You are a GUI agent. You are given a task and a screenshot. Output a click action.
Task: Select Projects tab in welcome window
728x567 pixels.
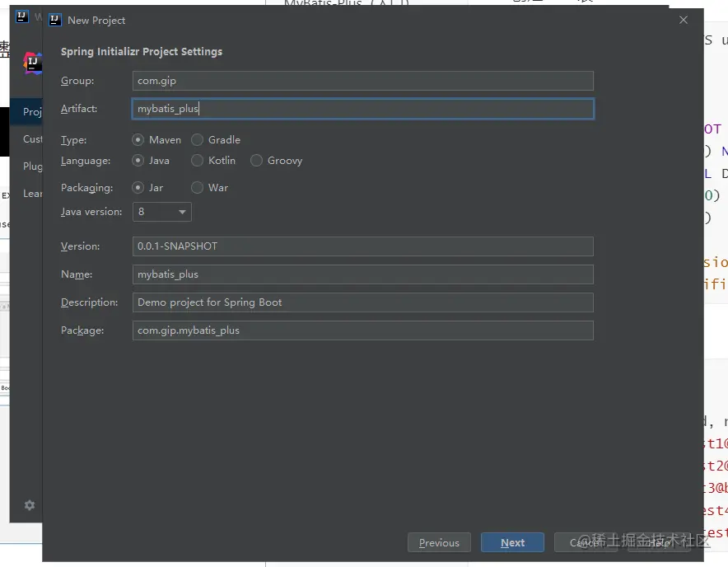tap(26, 111)
